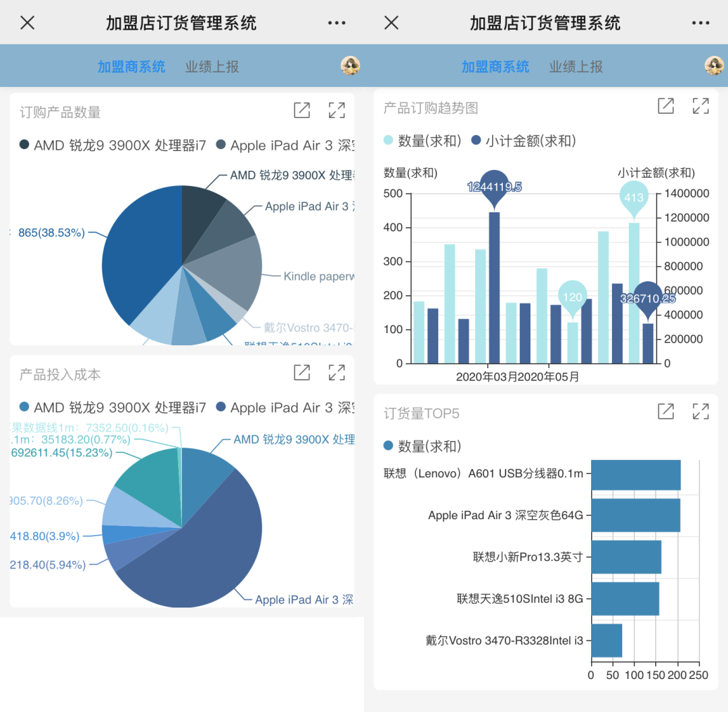
Task: Export the 产品投入成本 chart
Action: pyautogui.click(x=302, y=372)
